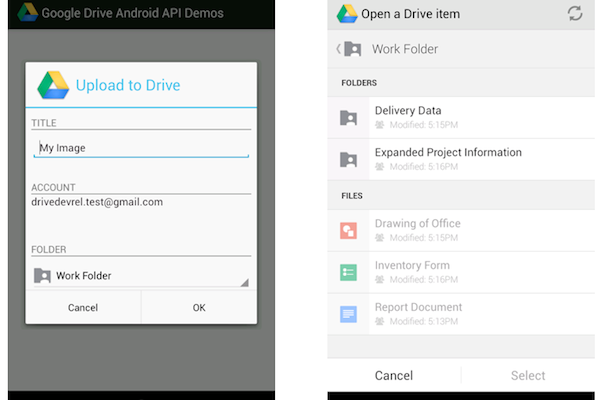Click the drivedevrel.test@gmail.com account
Image resolution: width=600 pixels, height=400 pixels.
coord(97,202)
